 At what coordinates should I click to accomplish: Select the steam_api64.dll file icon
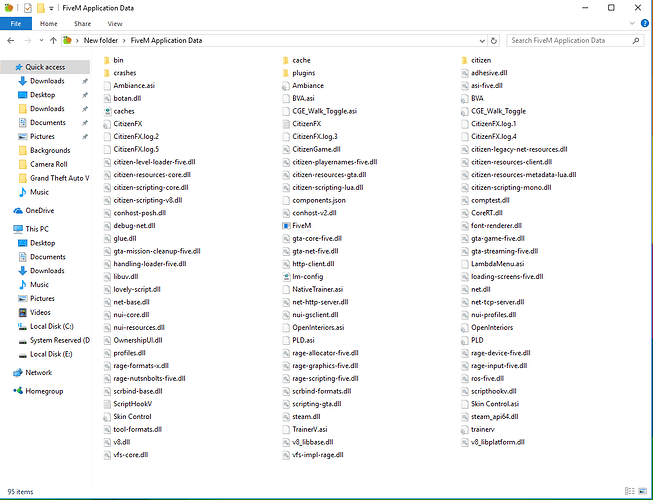coord(464,417)
